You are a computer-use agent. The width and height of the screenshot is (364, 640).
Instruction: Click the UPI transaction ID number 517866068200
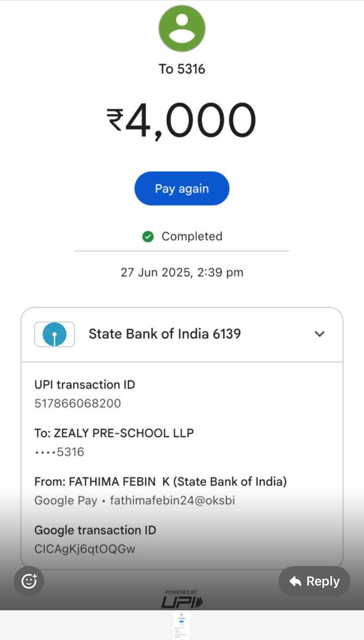pyautogui.click(x=78, y=403)
